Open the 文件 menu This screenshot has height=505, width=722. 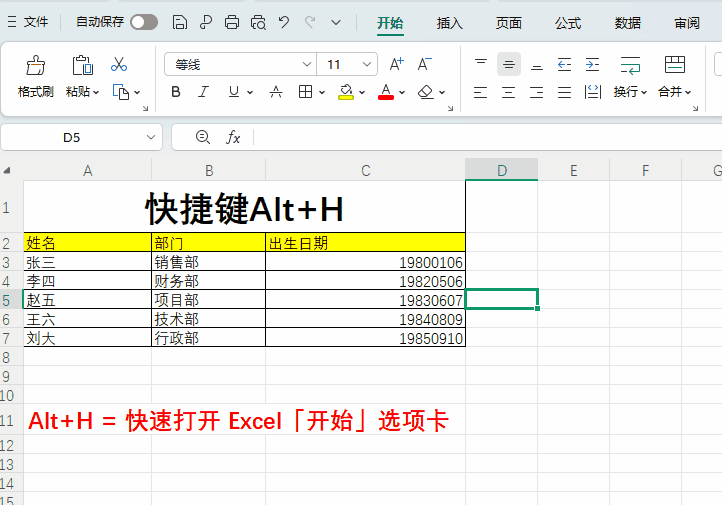coord(28,22)
